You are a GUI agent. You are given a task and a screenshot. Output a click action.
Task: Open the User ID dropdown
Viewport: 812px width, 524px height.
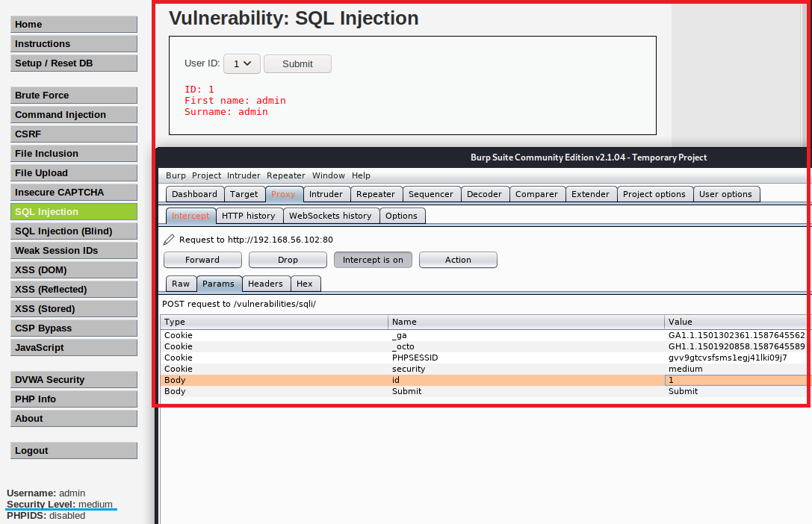[x=242, y=63]
